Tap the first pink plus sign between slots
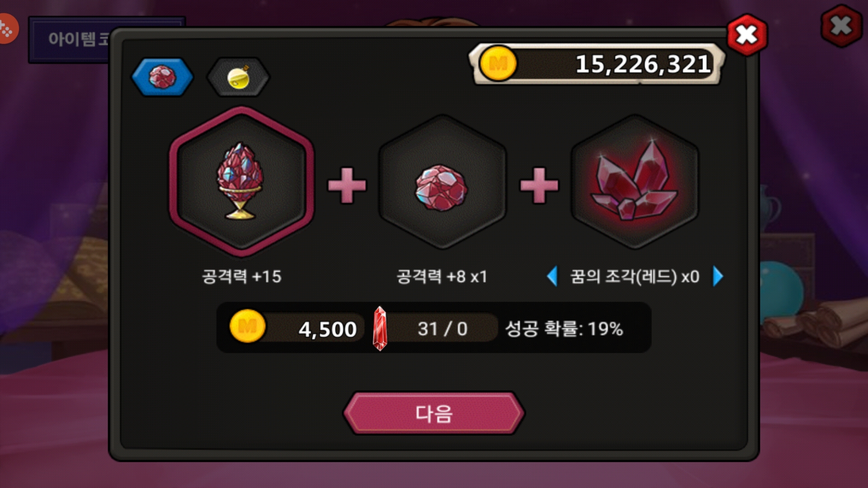 (x=347, y=185)
